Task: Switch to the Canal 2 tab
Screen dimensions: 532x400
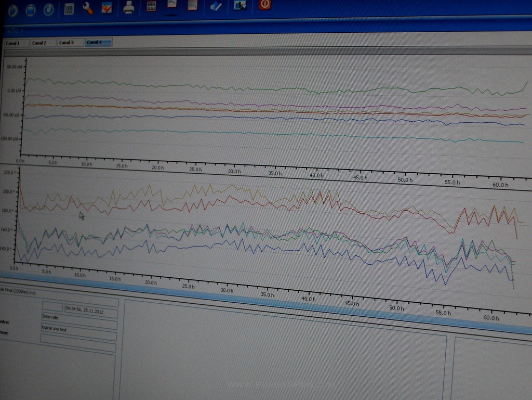Action: (43, 43)
